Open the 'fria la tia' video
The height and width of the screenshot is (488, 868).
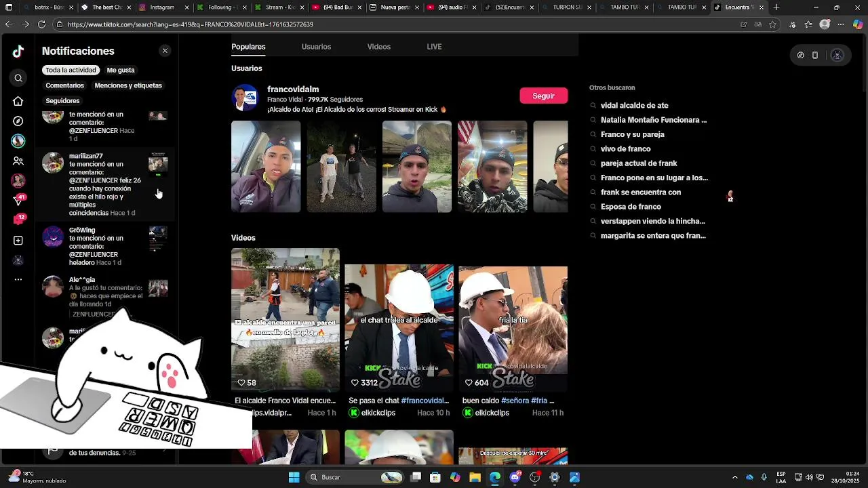pyautogui.click(x=513, y=329)
